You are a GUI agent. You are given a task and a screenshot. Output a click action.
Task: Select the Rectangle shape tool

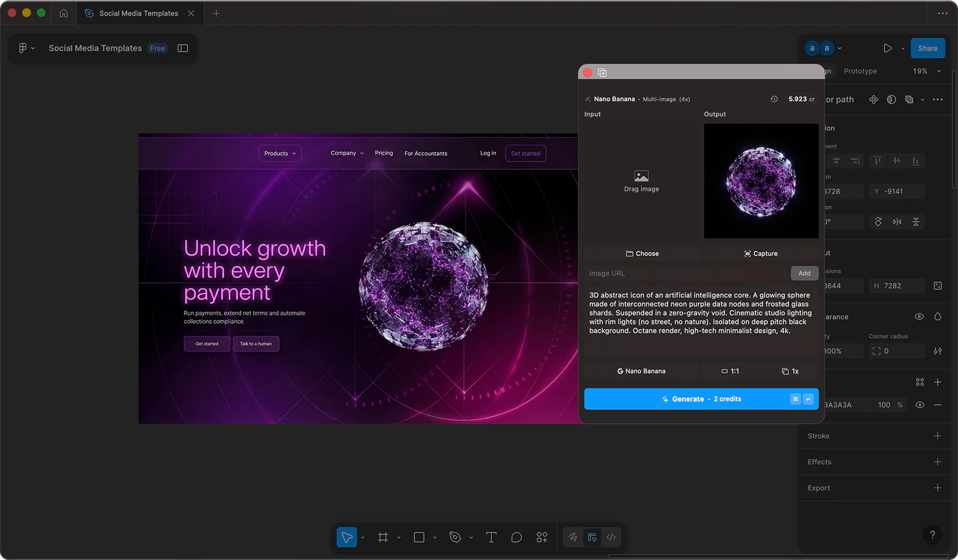coord(420,537)
